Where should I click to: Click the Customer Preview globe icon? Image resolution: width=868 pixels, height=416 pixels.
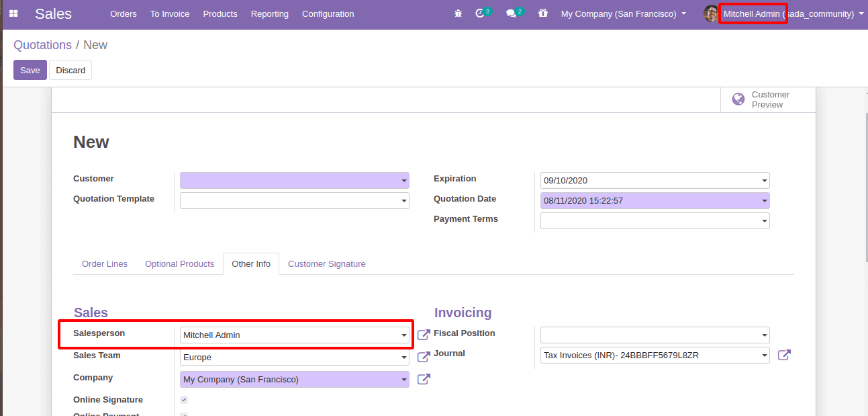[738, 99]
